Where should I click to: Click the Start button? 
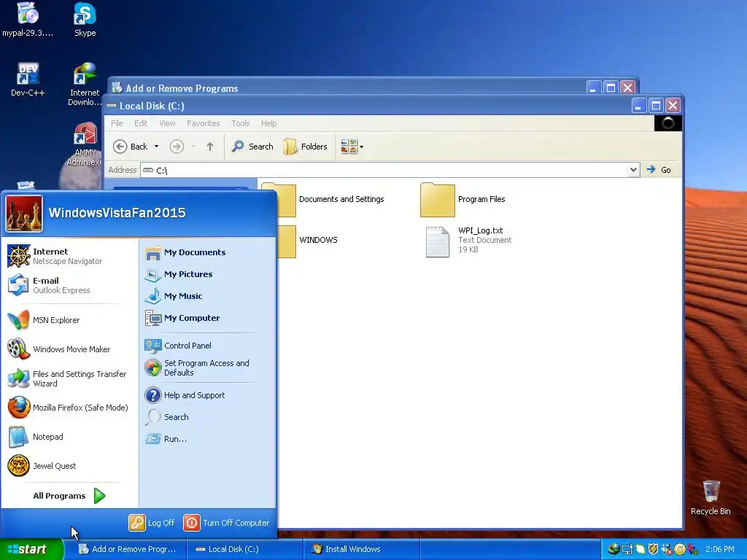point(31,549)
